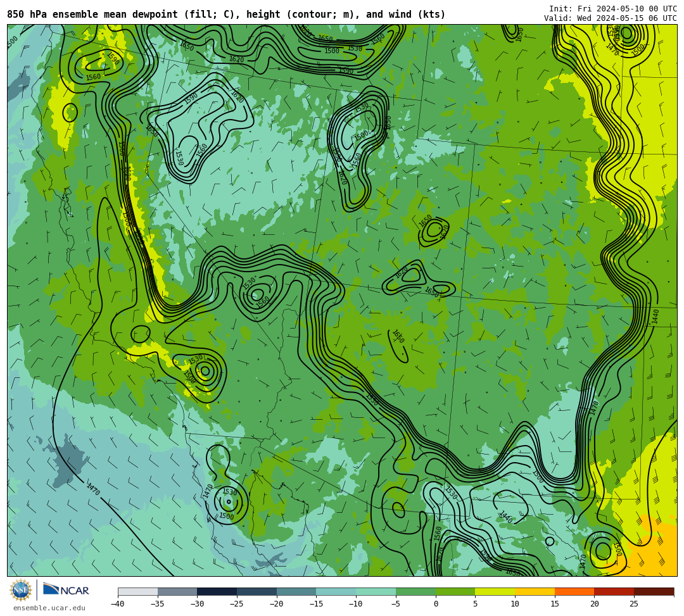The width and height of the screenshot is (684, 616).
Task: Select the Valid: Wed 2024-05-15 06 UTC text
Action: tap(611, 18)
